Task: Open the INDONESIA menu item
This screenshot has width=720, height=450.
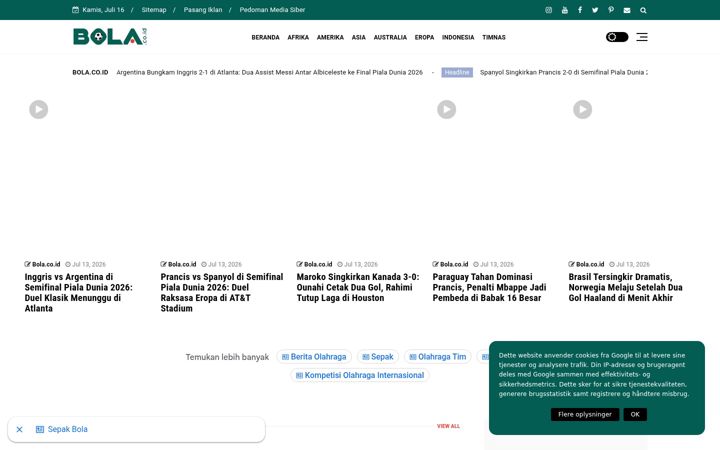Action: click(458, 37)
